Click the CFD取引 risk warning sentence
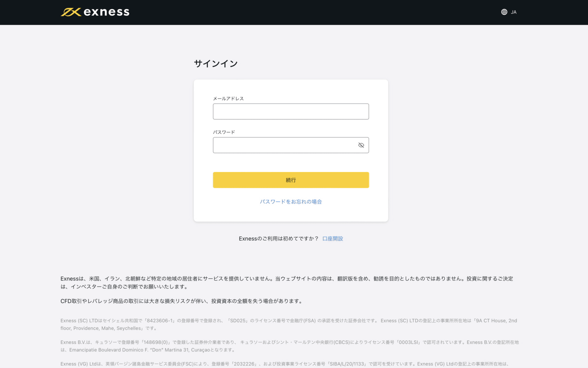The height and width of the screenshot is (368, 588). coord(182,301)
